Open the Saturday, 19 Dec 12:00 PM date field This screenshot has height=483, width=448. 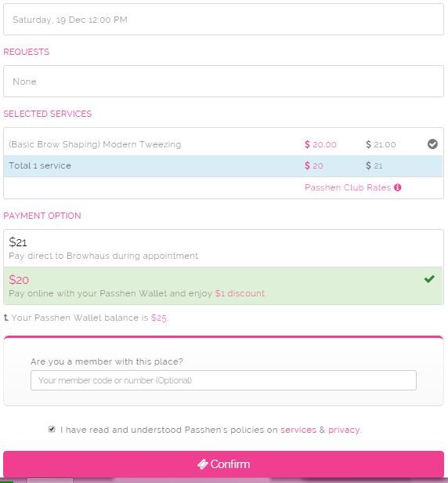(x=223, y=20)
